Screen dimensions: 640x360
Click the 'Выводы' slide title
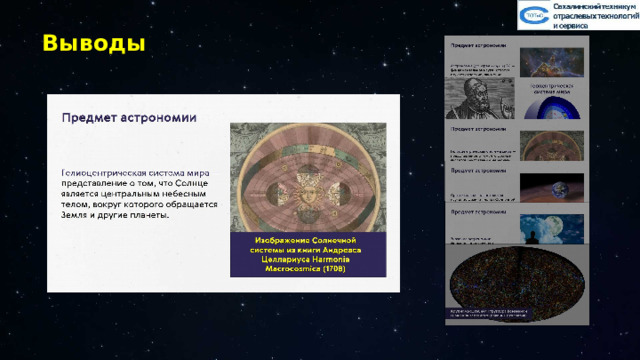(x=94, y=43)
